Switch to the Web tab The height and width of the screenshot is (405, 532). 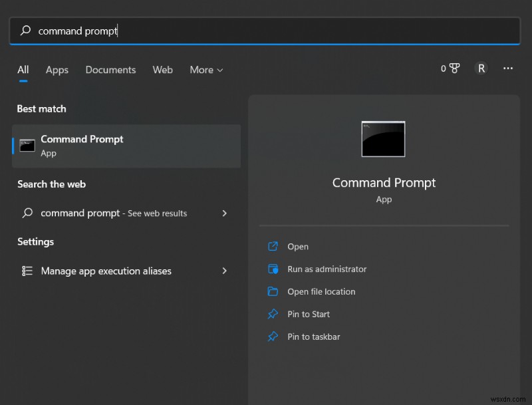point(162,70)
